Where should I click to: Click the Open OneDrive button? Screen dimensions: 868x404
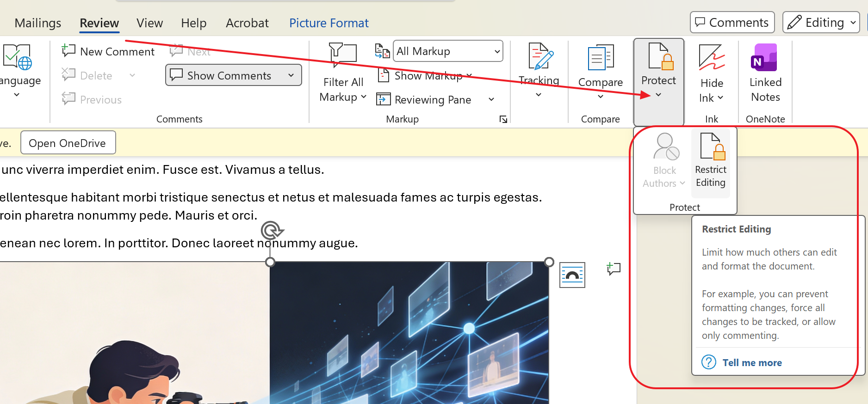[x=68, y=143]
